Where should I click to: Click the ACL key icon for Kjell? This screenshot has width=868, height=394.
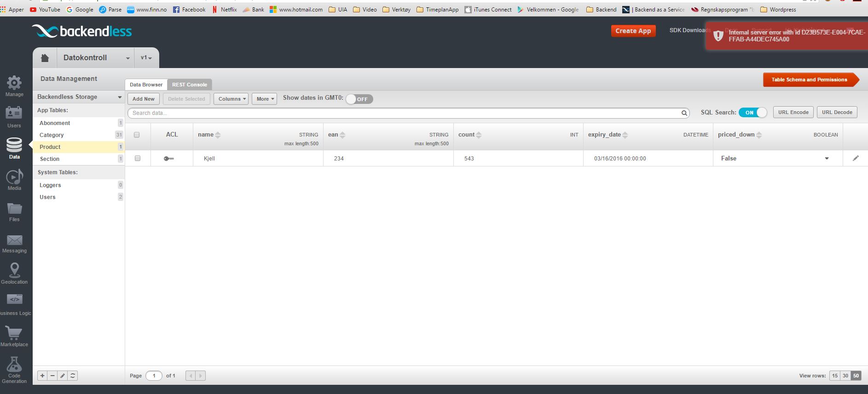(169, 159)
